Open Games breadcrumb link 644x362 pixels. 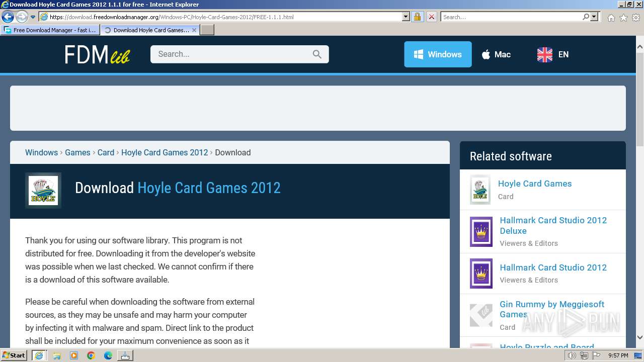[x=77, y=152]
